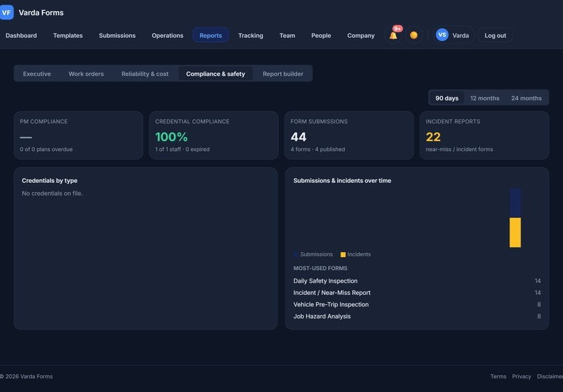Click '4 forms · 4 published' text
This screenshot has width=563, height=392.
point(318,149)
